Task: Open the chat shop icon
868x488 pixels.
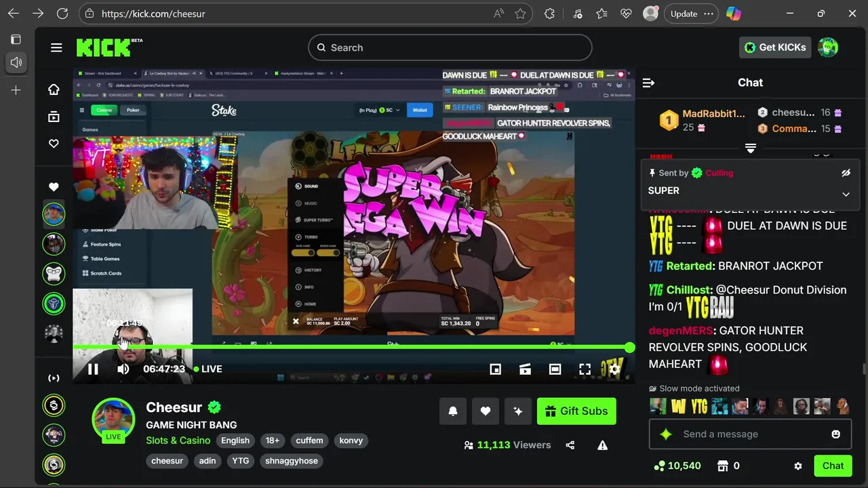Action: (x=723, y=466)
